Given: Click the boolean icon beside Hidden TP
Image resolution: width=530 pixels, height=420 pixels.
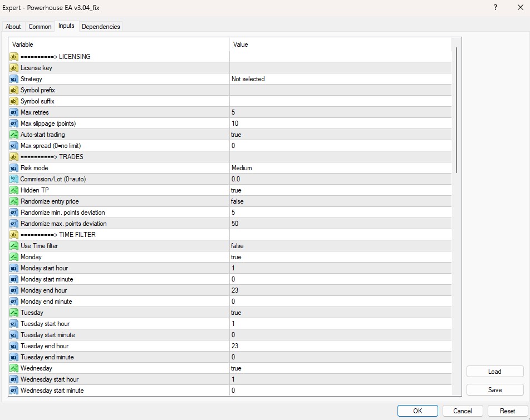Looking at the screenshot, I should click(x=13, y=190).
